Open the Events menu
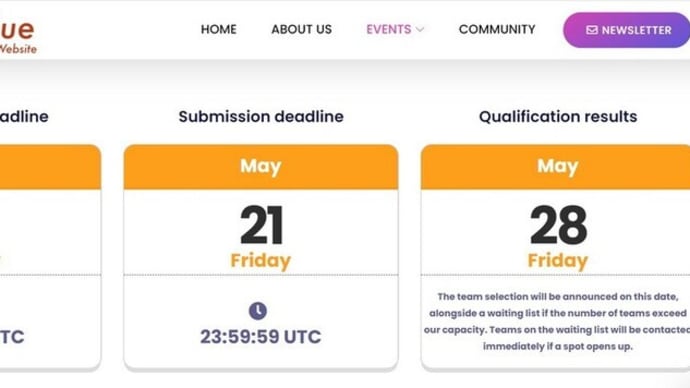Viewport: 690px width, 388px height. point(389,29)
